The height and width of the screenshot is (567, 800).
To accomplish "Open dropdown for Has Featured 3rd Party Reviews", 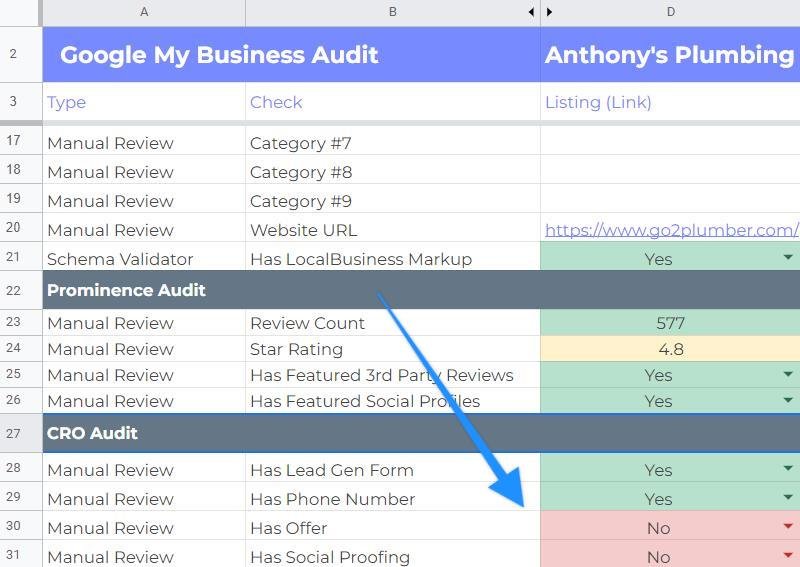I will tap(788, 374).
